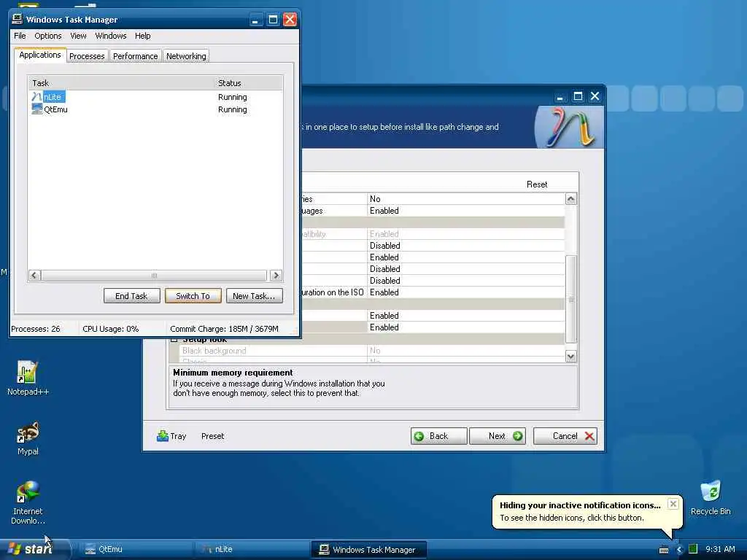The image size is (747, 560).
Task: Maximize the nLite window
Action: click(578, 96)
